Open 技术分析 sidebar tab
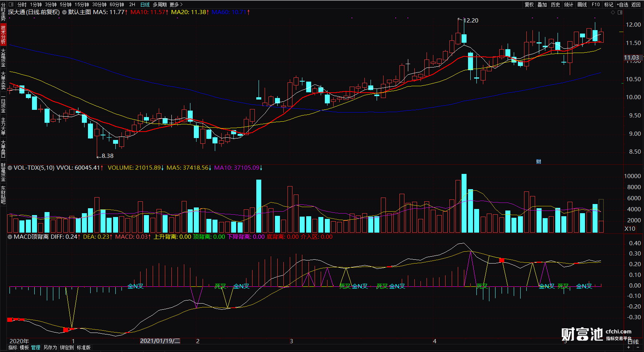 [3, 34]
